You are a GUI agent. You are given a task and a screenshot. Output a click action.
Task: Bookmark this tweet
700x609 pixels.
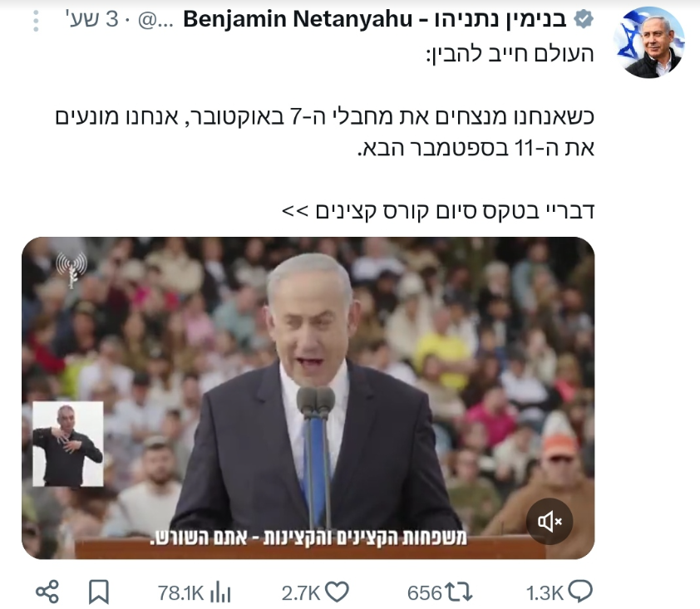point(99,592)
